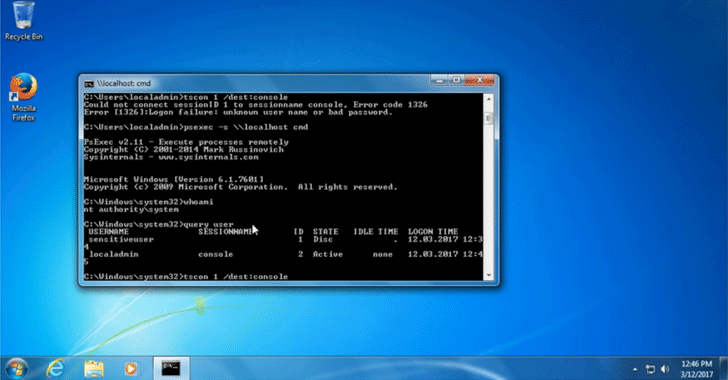
Task: Click the Show desktop strip
Action: pyautogui.click(x=724, y=368)
